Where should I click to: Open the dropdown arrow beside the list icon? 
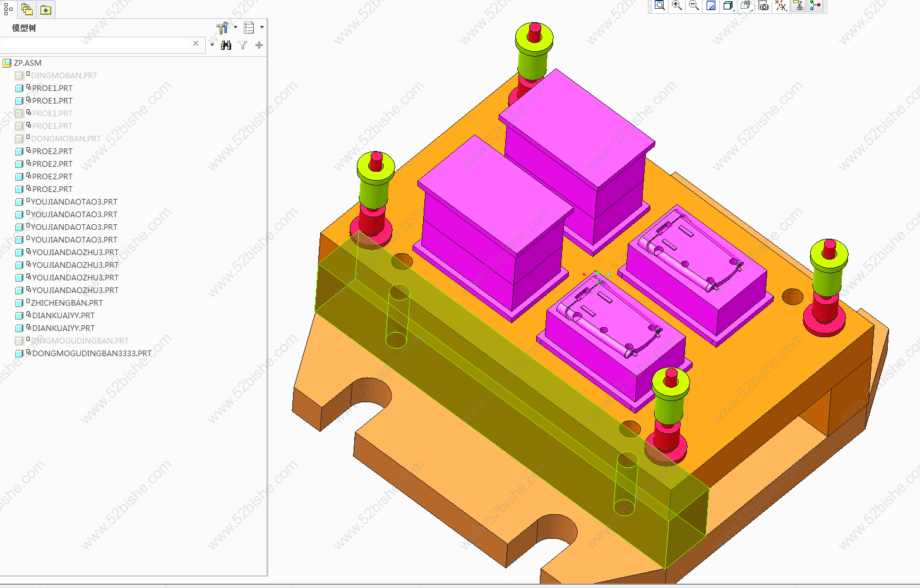pyautogui.click(x=261, y=27)
